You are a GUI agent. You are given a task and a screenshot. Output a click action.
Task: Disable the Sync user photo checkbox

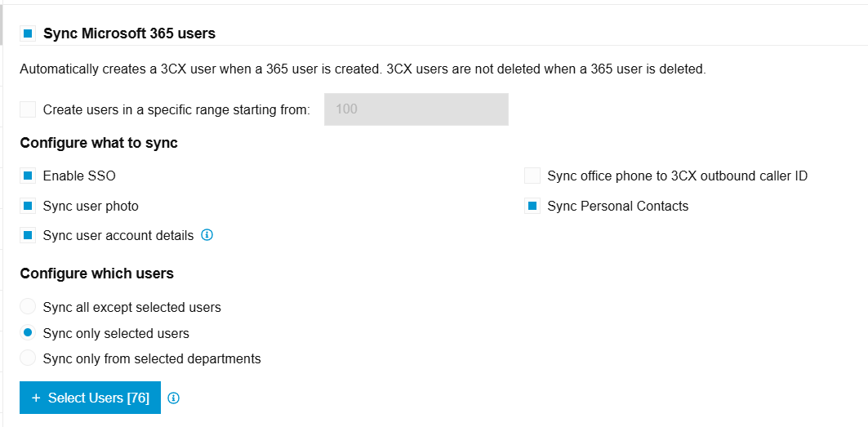28,206
